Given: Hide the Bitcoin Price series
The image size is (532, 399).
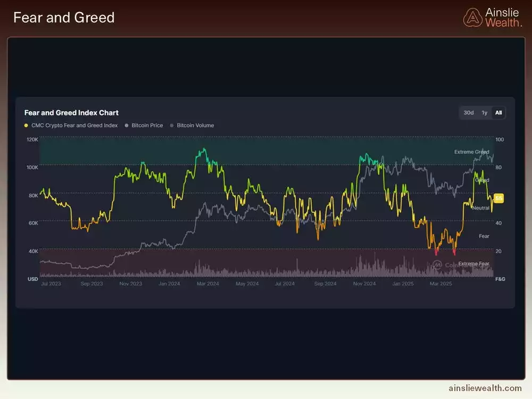Looking at the screenshot, I should click(x=147, y=126).
